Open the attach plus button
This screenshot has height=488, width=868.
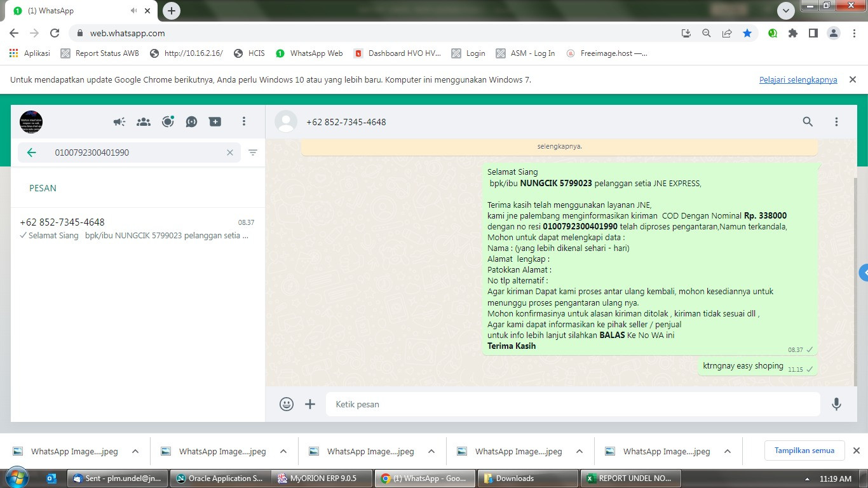[310, 404]
